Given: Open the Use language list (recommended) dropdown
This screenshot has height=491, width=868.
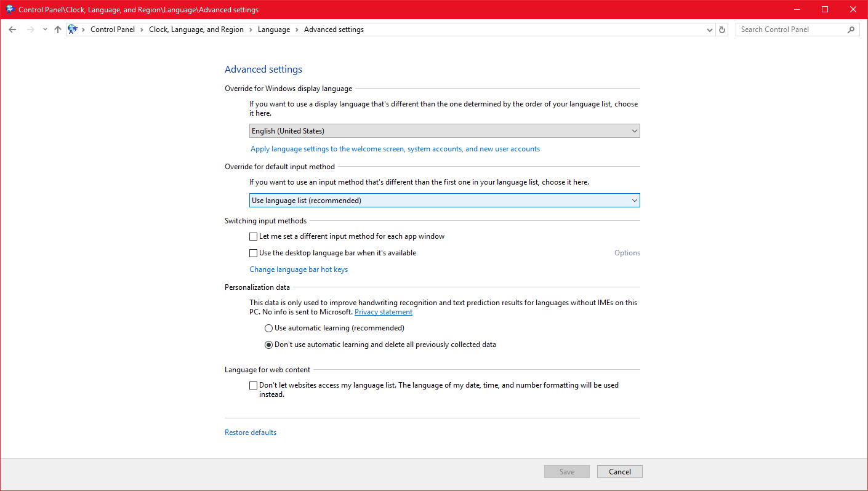Looking at the screenshot, I should click(x=444, y=201).
